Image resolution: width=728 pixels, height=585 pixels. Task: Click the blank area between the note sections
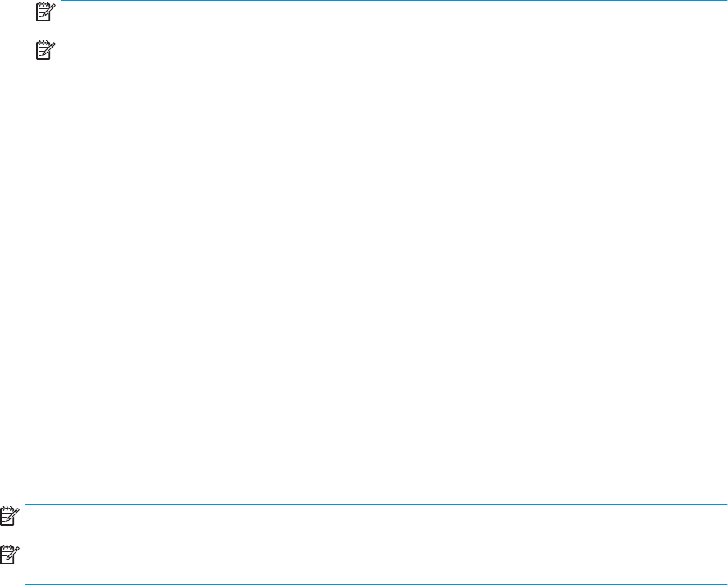pyautogui.click(x=364, y=329)
